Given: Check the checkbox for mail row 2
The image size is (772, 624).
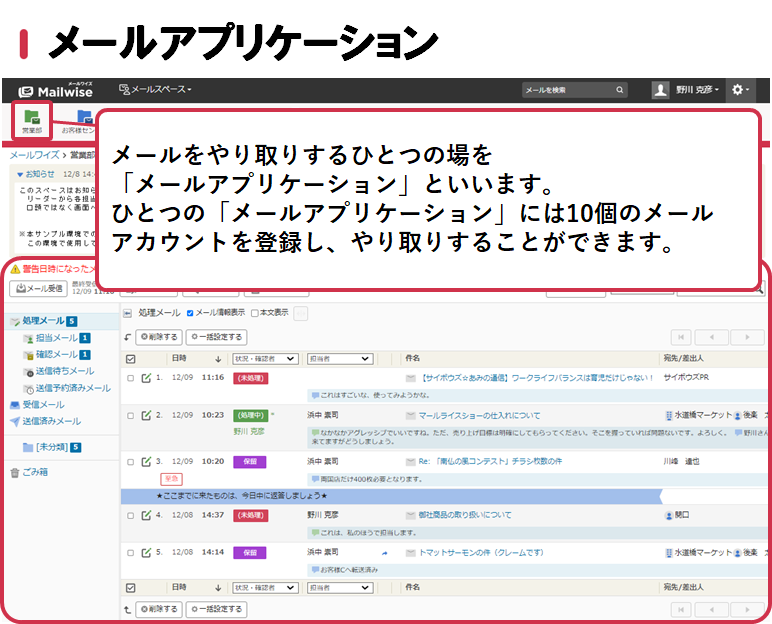Looking at the screenshot, I should (130, 415).
